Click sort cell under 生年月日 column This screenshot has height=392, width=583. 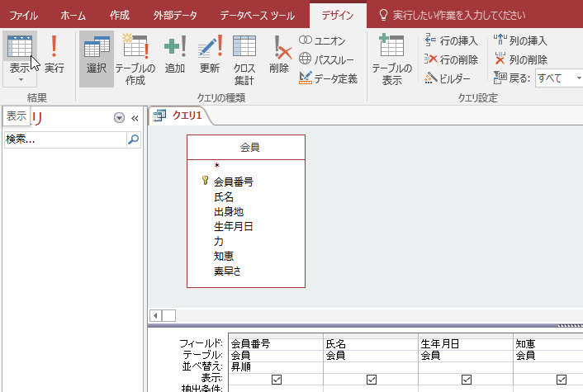coord(466,367)
